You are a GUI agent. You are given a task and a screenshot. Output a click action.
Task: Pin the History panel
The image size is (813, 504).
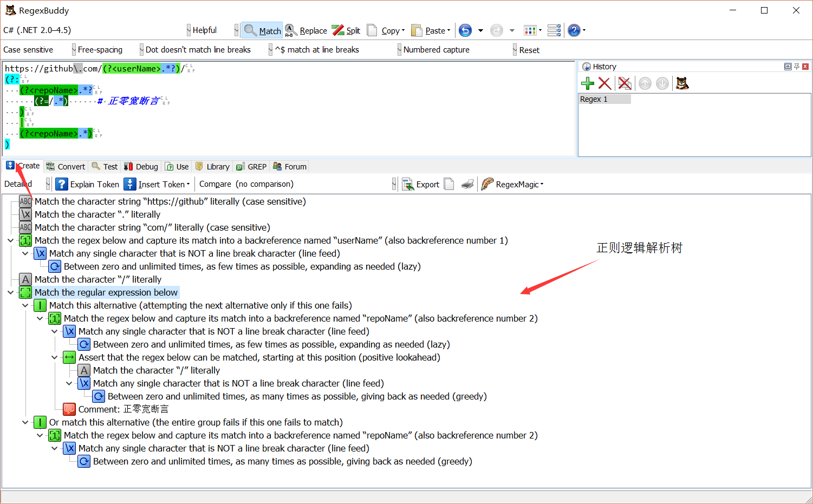[x=797, y=67]
